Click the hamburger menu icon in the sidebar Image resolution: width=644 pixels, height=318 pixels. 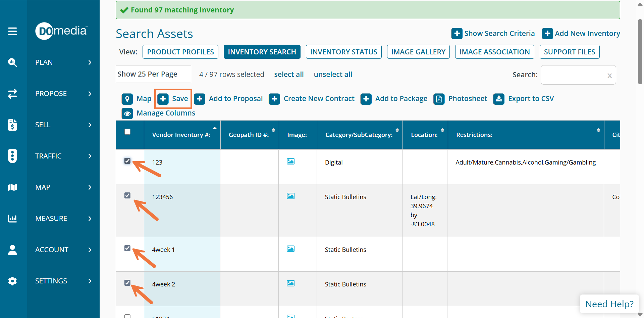[x=12, y=31]
